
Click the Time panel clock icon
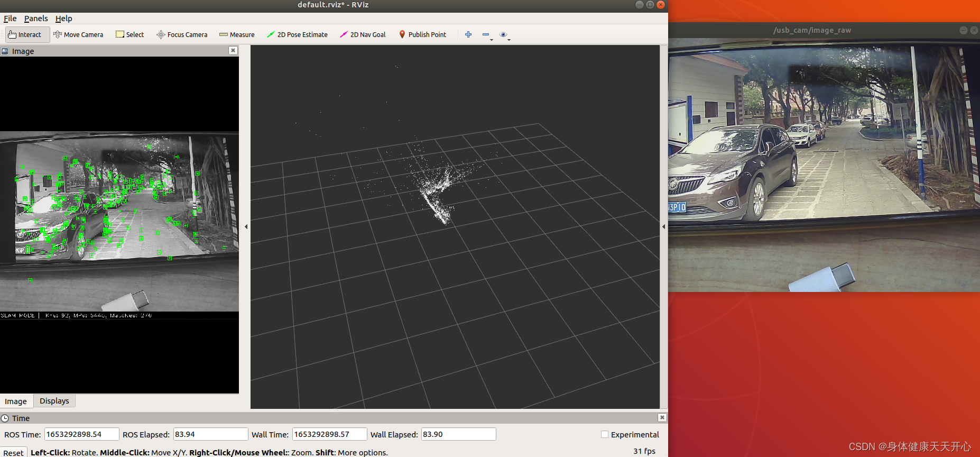click(x=5, y=418)
